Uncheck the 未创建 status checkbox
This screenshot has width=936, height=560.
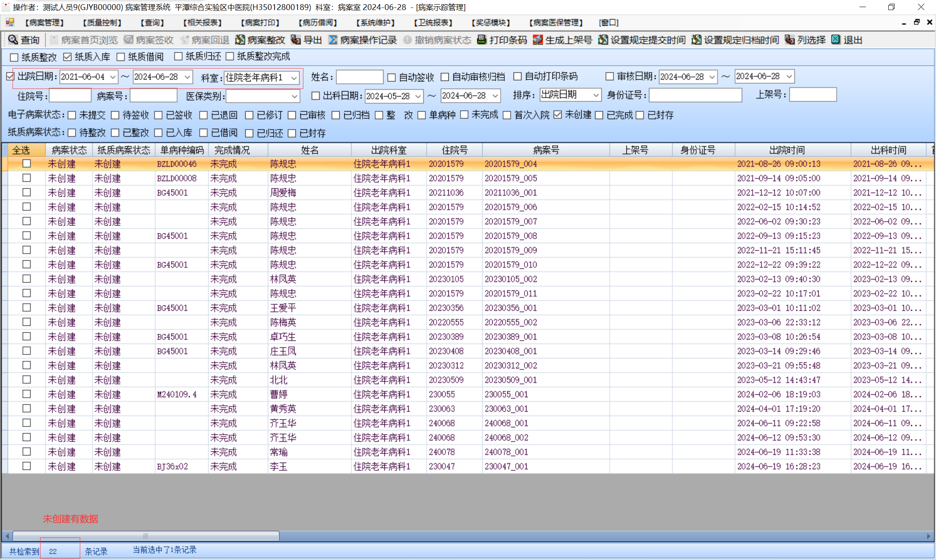tap(558, 115)
